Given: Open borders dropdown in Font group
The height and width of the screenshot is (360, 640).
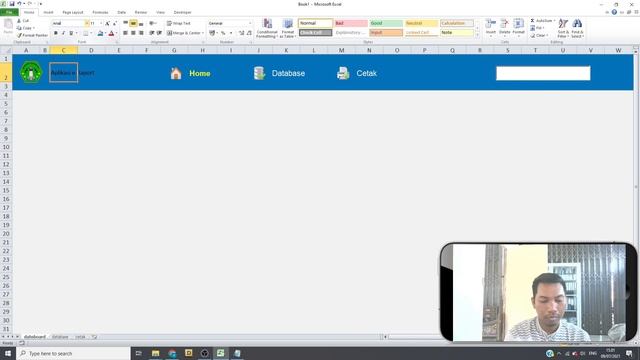Looking at the screenshot, I should [91, 33].
